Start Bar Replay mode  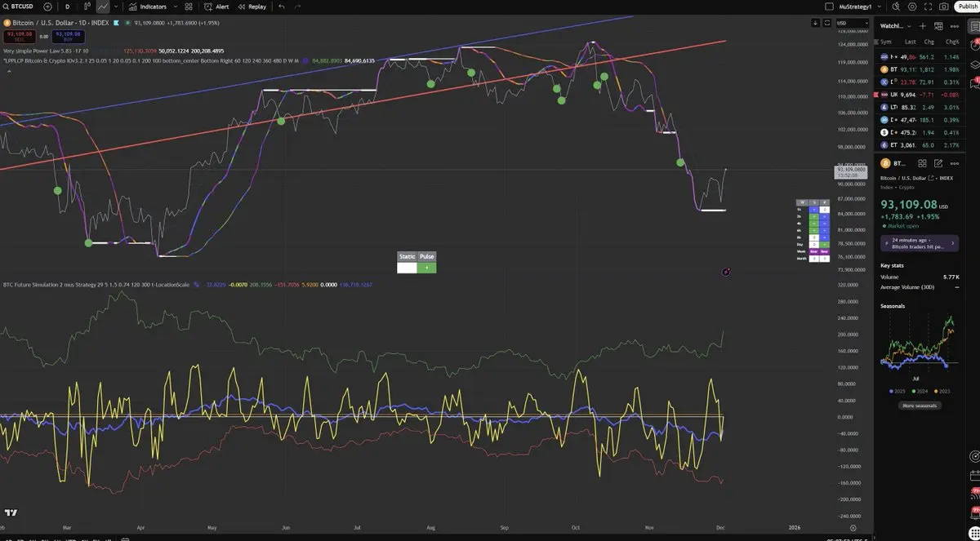point(252,6)
